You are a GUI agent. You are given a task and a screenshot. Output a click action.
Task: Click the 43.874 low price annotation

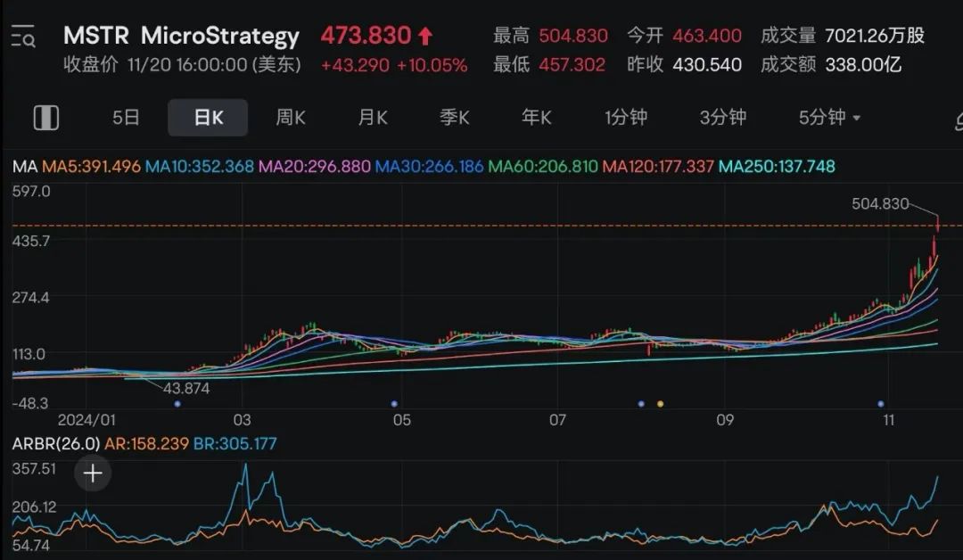(x=186, y=388)
